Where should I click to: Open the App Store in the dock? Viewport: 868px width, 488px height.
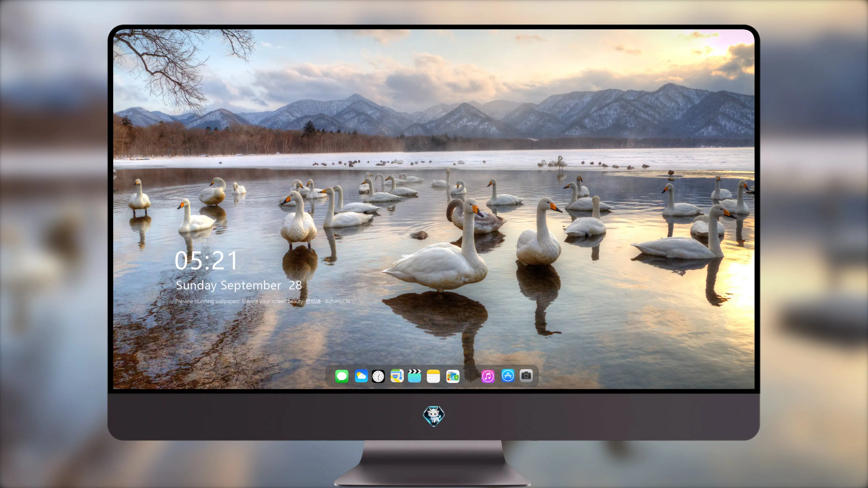pos(508,375)
